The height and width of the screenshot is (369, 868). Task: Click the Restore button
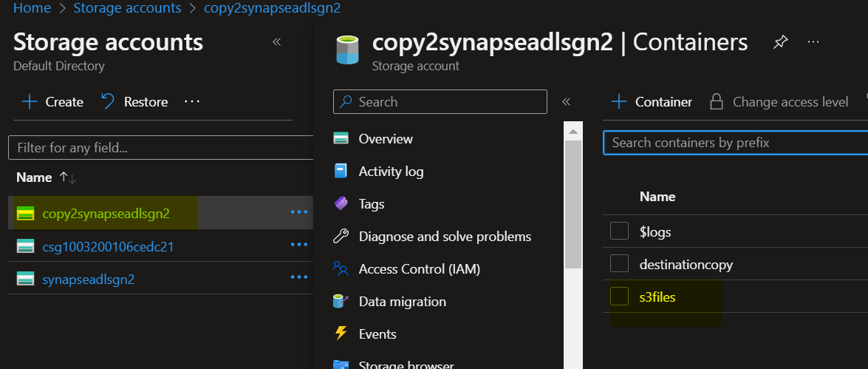coord(134,102)
